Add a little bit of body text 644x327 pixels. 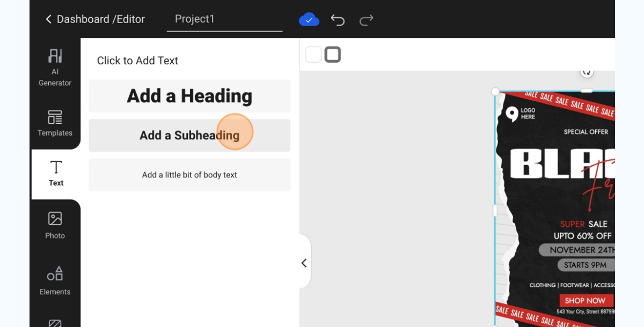pos(189,175)
